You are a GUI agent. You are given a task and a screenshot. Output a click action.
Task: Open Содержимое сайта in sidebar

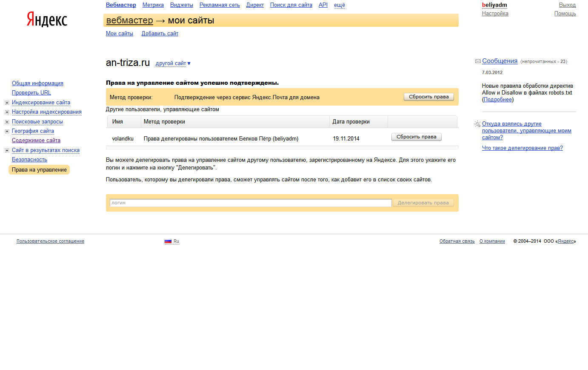36,141
